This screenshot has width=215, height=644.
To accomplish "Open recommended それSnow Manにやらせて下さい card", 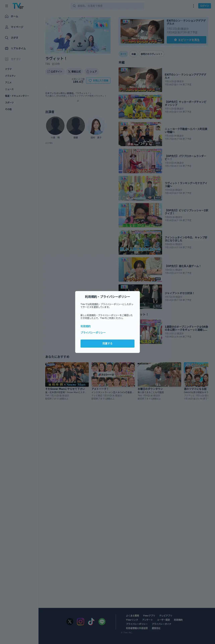I will pyautogui.click(x=67, y=381).
